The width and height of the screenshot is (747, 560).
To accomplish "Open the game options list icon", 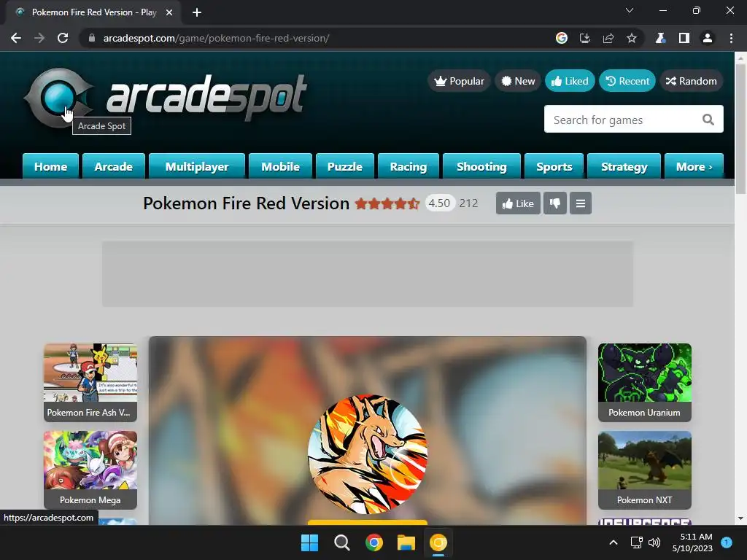I will tap(580, 203).
